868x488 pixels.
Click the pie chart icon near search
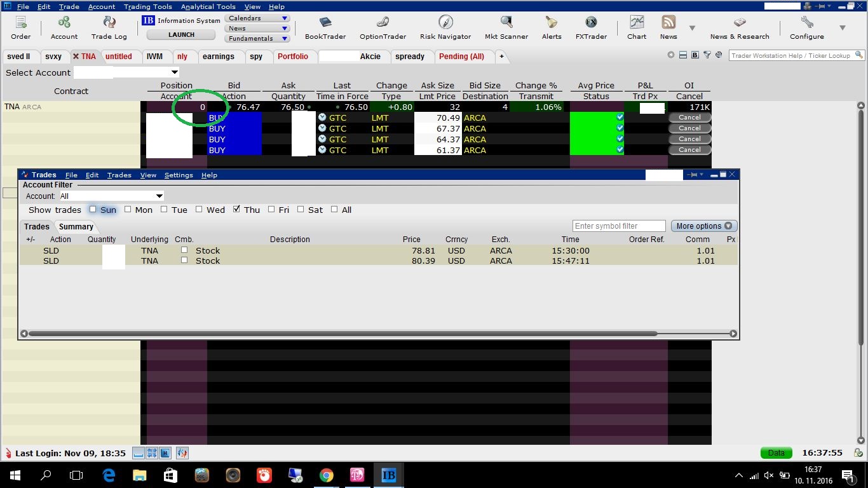pyautogui.click(x=719, y=55)
